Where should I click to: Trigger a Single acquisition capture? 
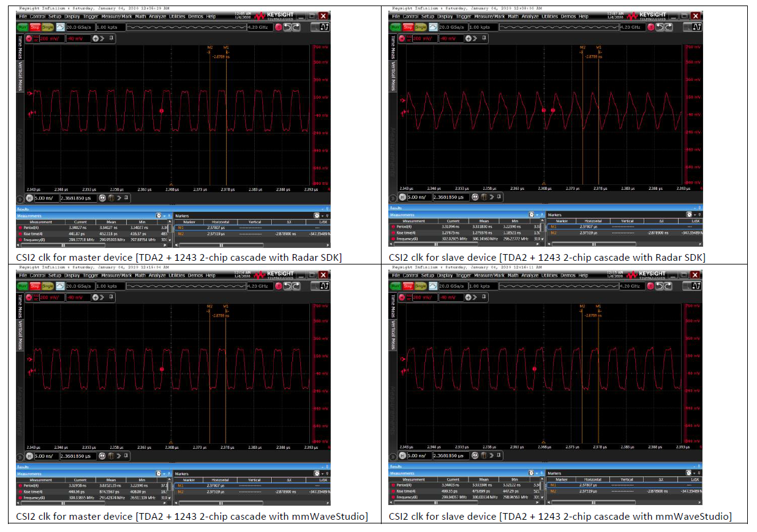point(47,27)
